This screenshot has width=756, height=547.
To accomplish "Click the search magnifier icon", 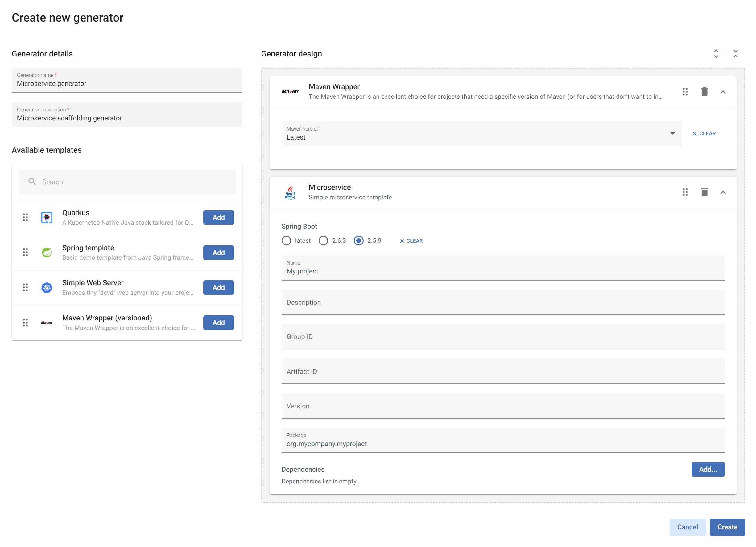I will point(32,182).
